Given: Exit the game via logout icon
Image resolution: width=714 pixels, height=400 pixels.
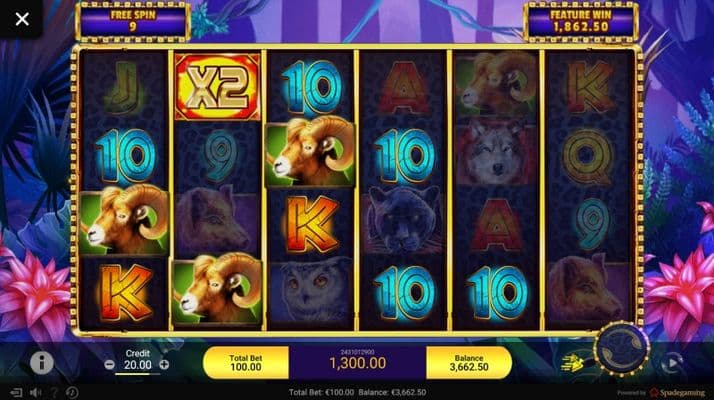Looking at the screenshot, I should click(16, 392).
